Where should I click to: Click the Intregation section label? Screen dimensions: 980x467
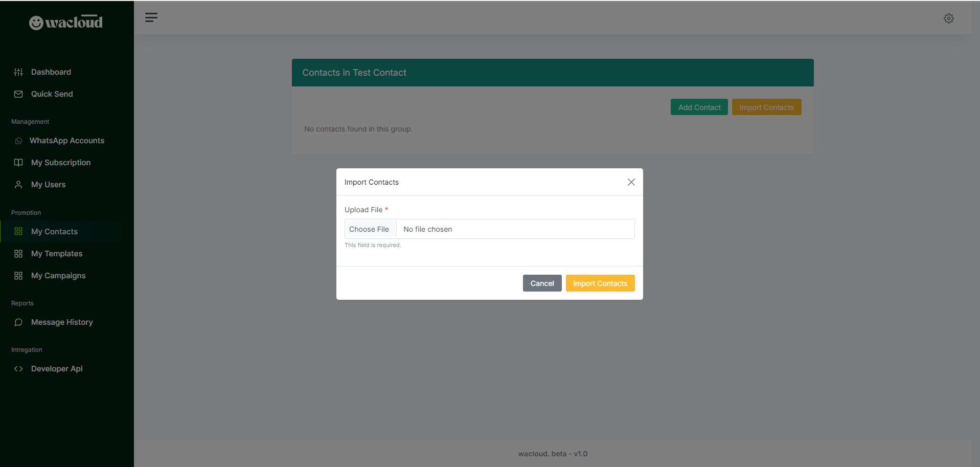coord(27,350)
